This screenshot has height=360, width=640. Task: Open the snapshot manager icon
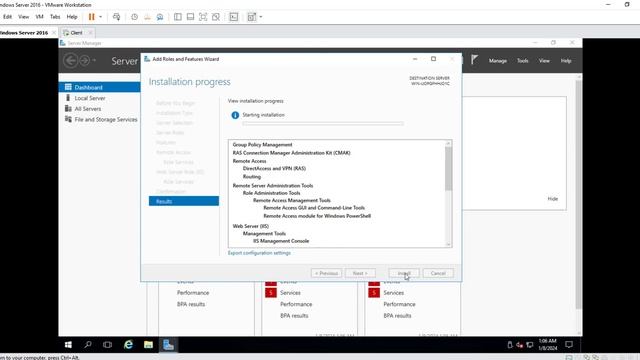(x=160, y=17)
